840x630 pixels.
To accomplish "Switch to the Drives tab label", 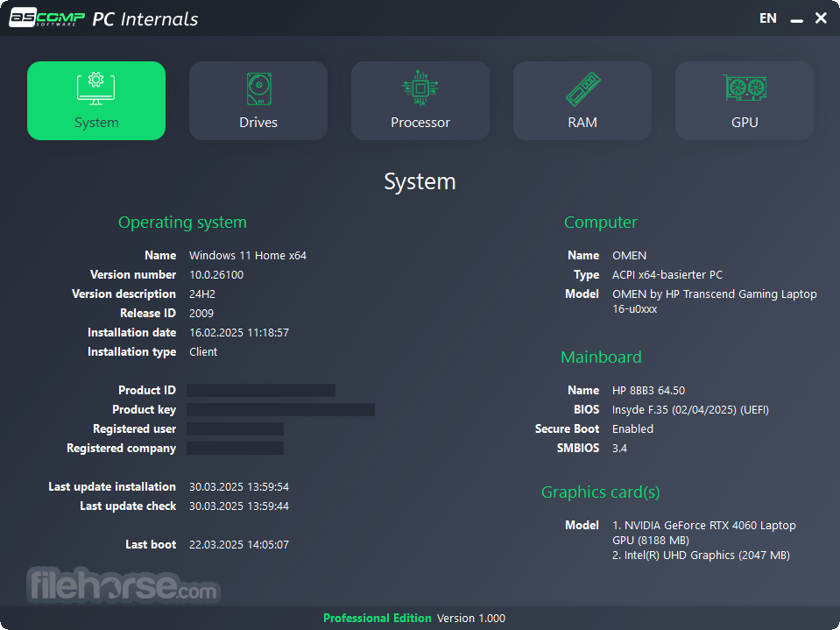I will click(258, 123).
